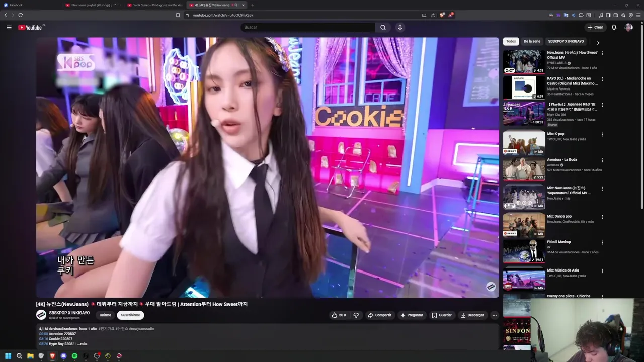644x362 pixels.
Task: Click the Unirme membership button
Action: pyautogui.click(x=105, y=315)
